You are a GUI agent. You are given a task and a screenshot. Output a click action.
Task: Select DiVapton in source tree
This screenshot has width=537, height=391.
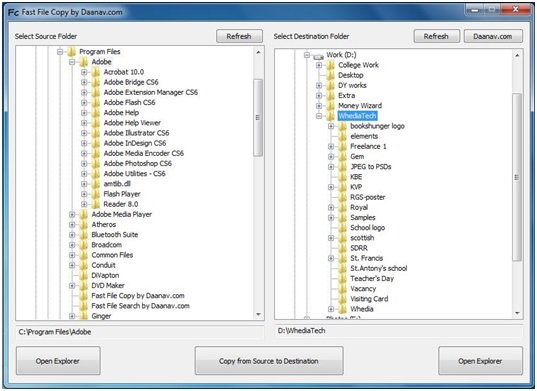[x=105, y=275]
